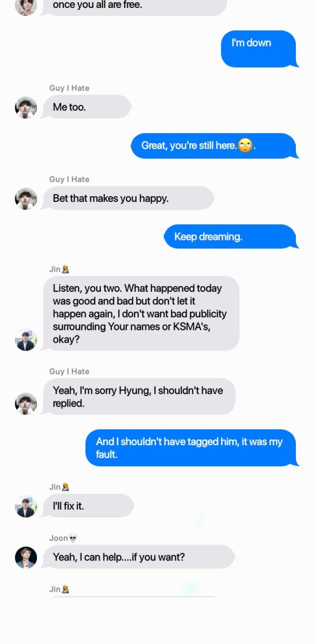Select "Great, you're still here." message

(x=215, y=145)
